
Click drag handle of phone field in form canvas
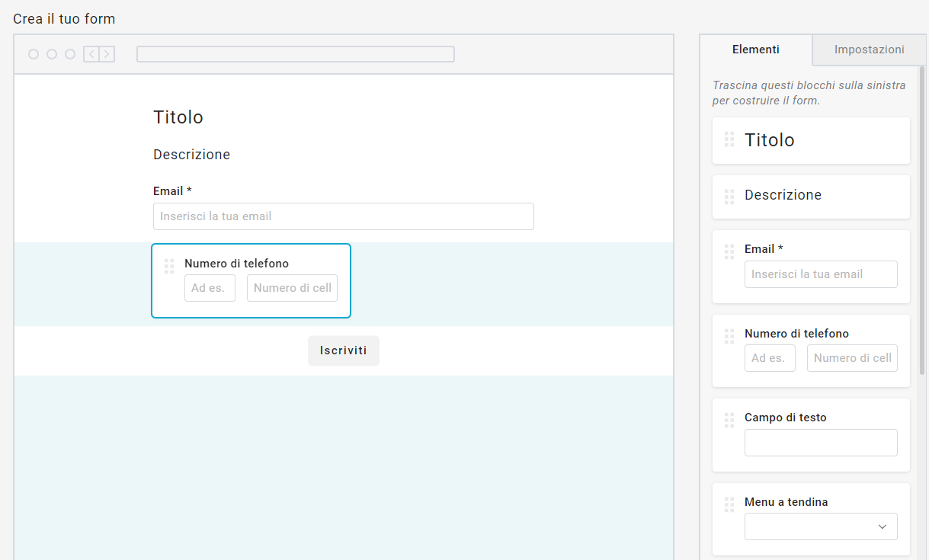[x=169, y=266]
